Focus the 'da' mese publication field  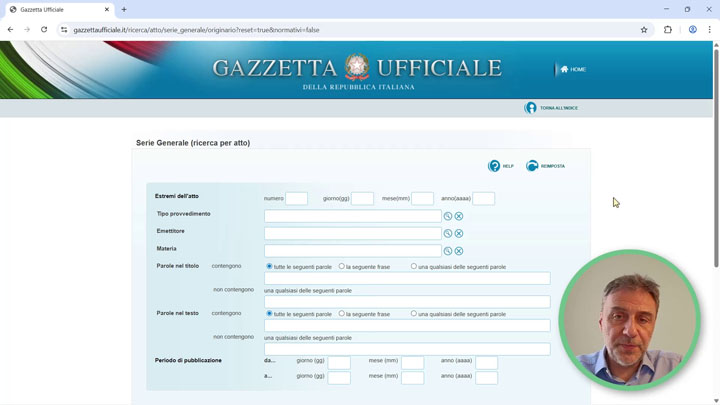click(x=412, y=362)
